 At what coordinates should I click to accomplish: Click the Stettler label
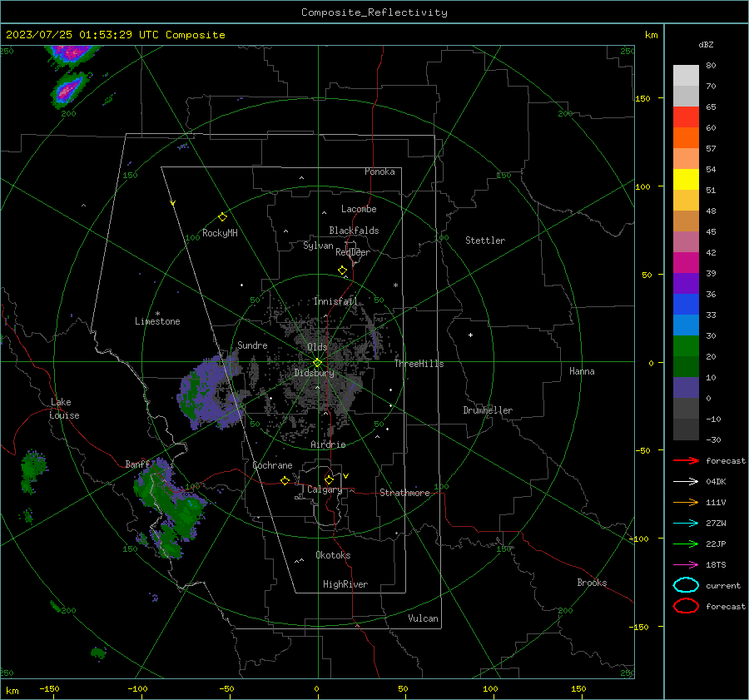click(485, 241)
